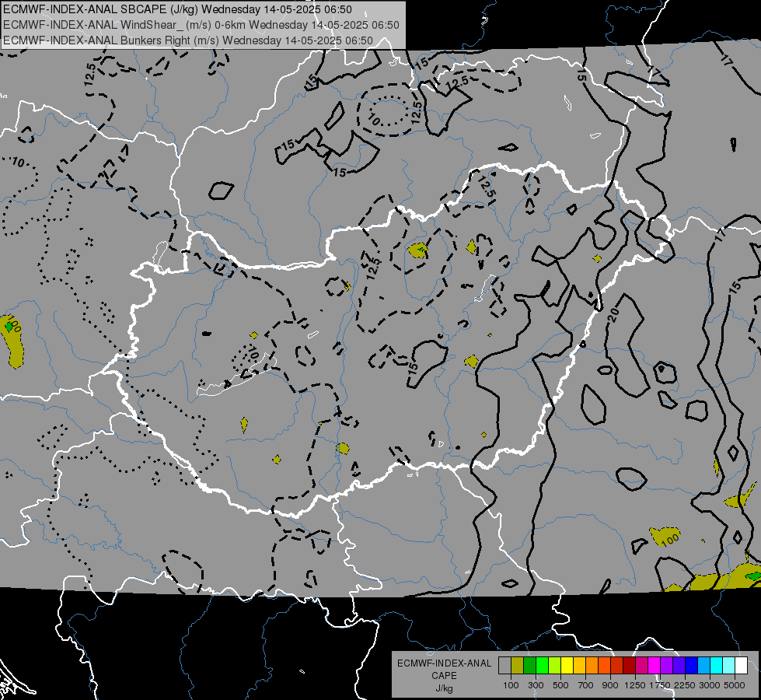
Task: Click the olive swatch in the CAPE legend
Action: coord(517,666)
